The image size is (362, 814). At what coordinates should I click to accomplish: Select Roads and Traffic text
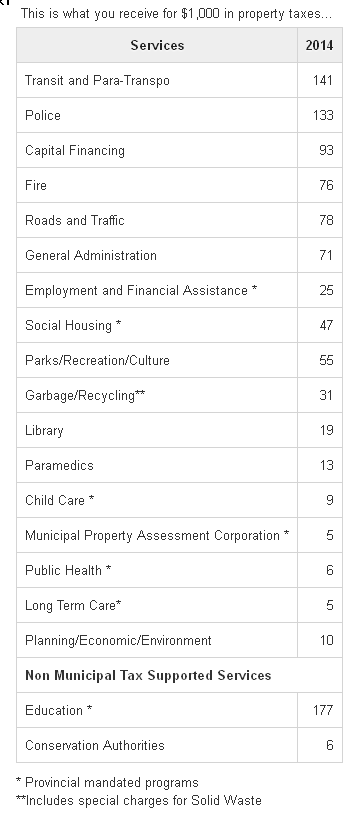tap(75, 221)
